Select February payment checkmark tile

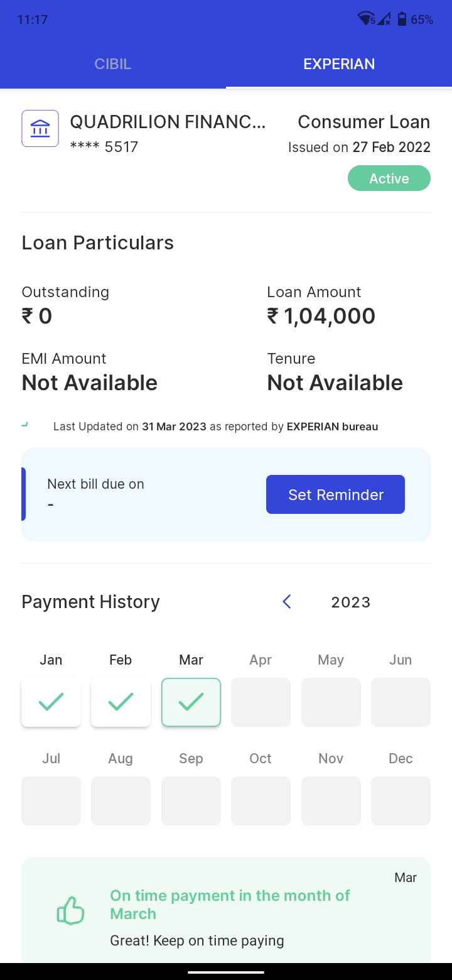(121, 702)
